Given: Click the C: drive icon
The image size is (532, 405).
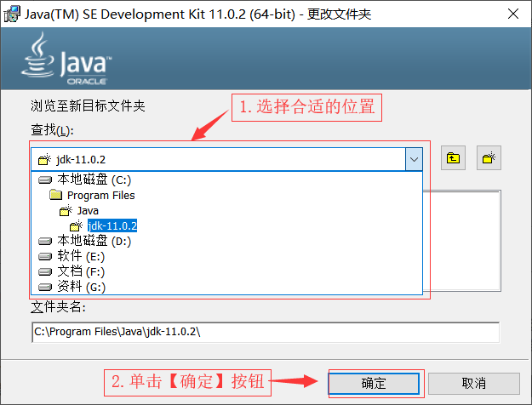Looking at the screenshot, I should 45,180.
